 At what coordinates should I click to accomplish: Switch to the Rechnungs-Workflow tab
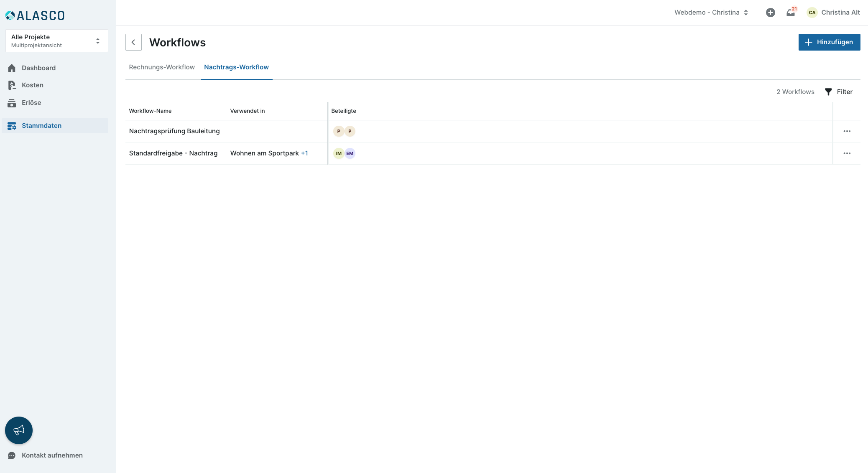162,67
